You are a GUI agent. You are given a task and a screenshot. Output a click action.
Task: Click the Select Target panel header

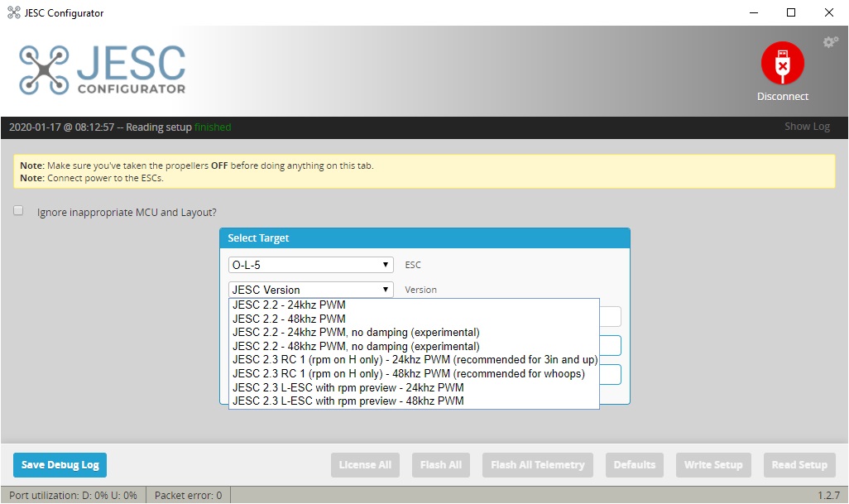(x=424, y=238)
